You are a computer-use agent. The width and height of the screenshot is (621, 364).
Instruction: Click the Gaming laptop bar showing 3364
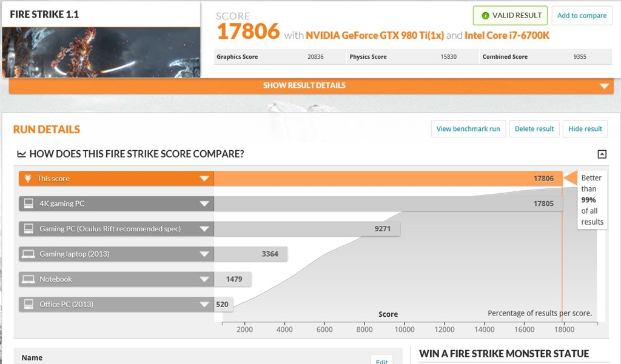click(250, 254)
